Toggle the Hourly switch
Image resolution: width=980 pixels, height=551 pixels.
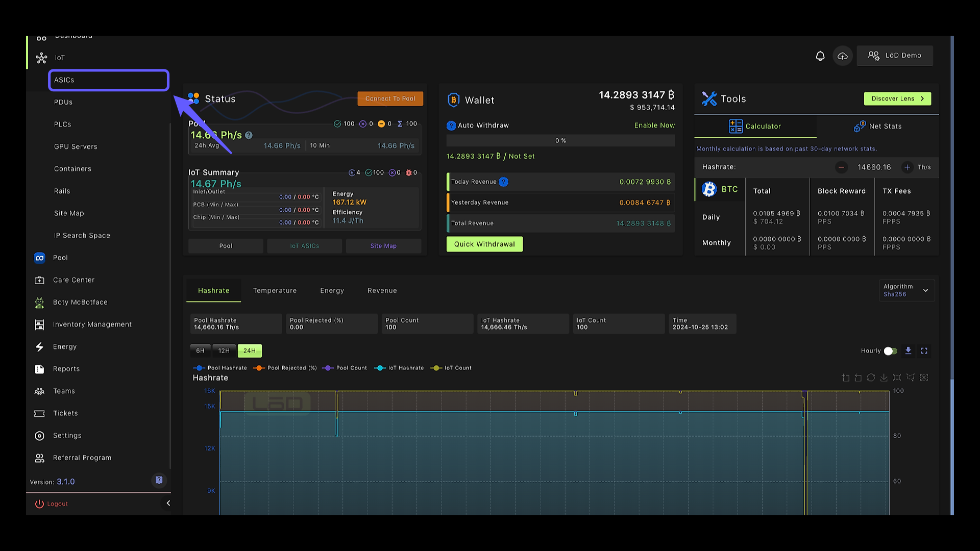pos(890,351)
